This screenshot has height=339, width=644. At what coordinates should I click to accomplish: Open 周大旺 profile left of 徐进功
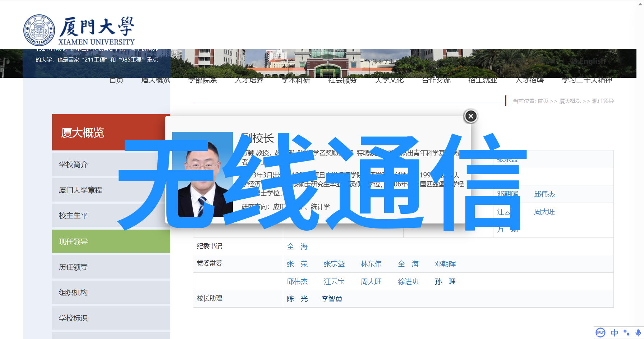click(371, 281)
